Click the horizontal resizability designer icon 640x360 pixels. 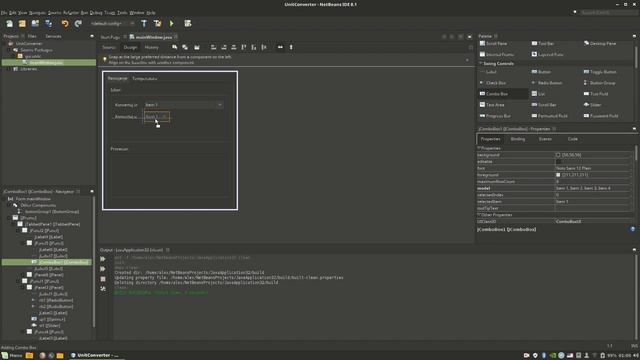(280, 47)
